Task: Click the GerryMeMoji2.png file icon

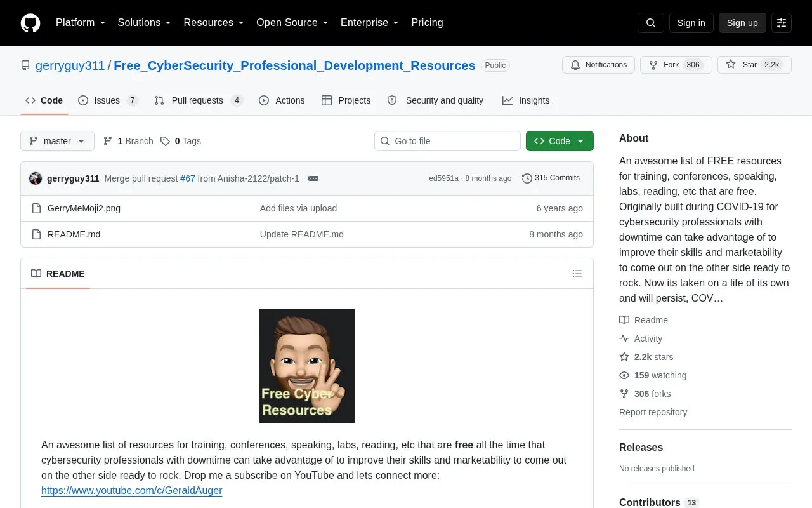Action: click(x=36, y=208)
